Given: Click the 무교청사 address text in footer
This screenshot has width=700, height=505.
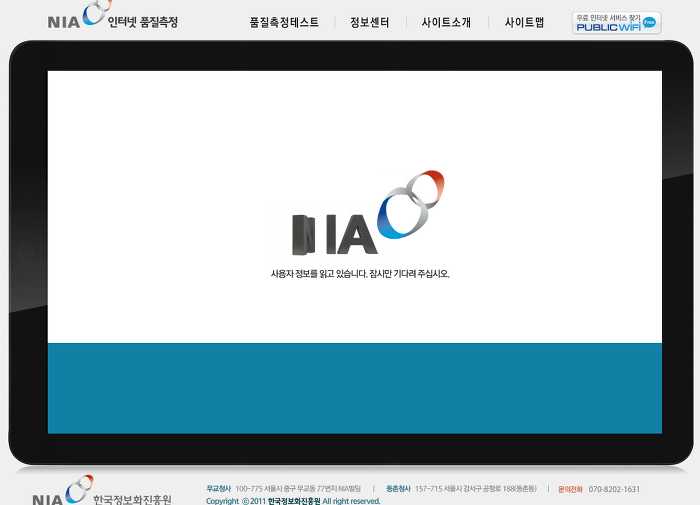Looking at the screenshot, I should [283, 489].
